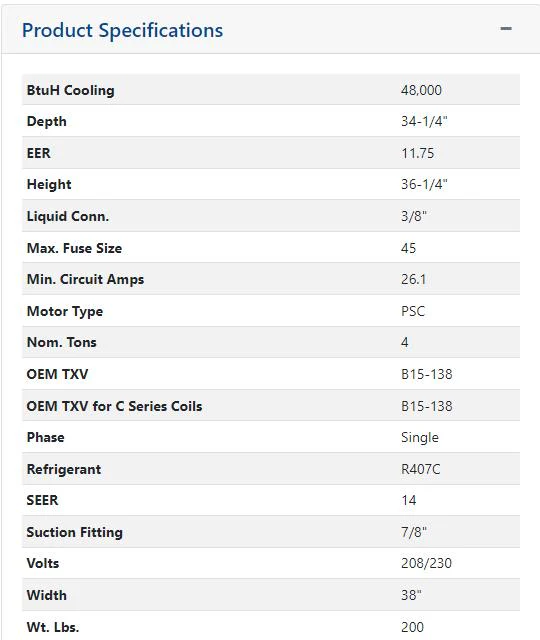Click the OEM TXV B15-138 value
The image size is (540, 640).
(x=427, y=374)
